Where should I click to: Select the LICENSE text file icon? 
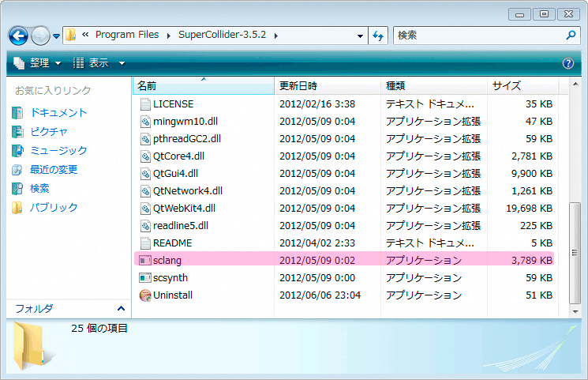pyautogui.click(x=144, y=103)
